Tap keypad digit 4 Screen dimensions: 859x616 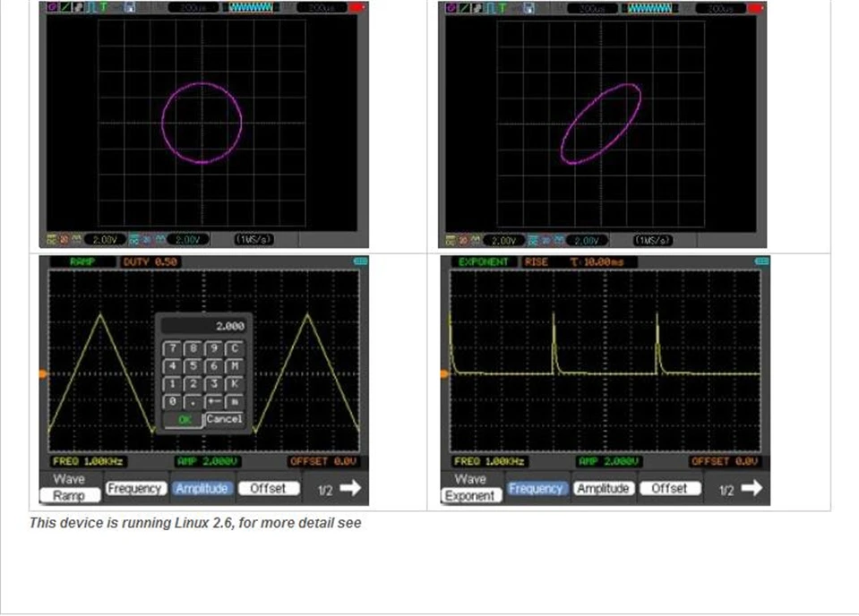tap(173, 366)
